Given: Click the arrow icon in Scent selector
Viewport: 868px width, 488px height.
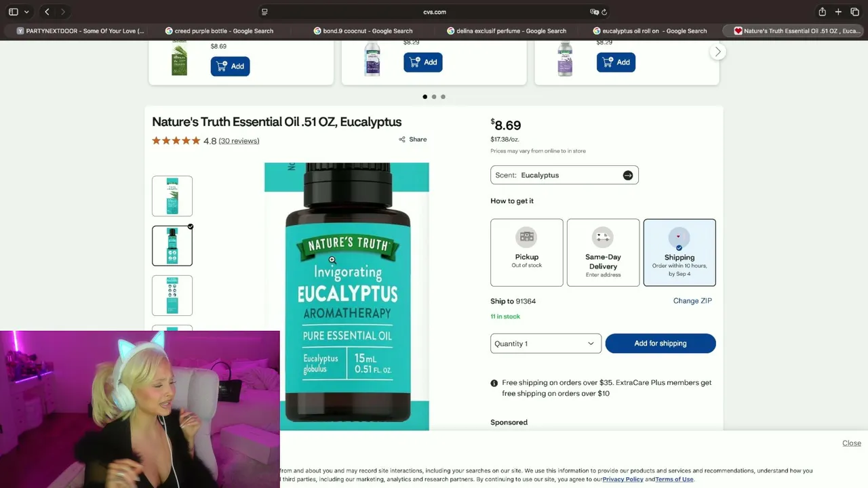Looking at the screenshot, I should [x=628, y=176].
